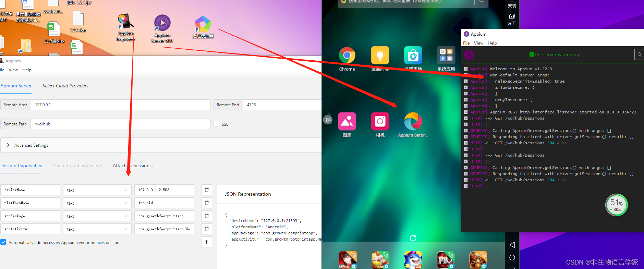644x269 pixels.
Task: Click the 8% floating indicator in emulator
Action: tap(328, 120)
